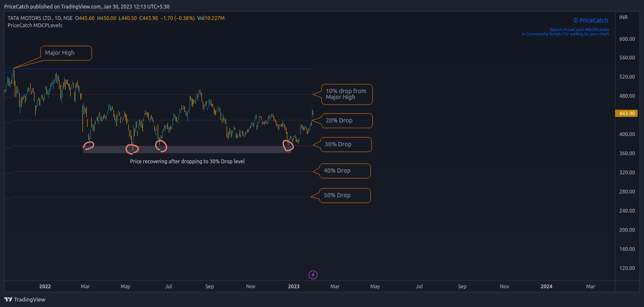The image size is (644, 307).
Task: Click the 400.00 price axis label
Action: [x=627, y=134]
